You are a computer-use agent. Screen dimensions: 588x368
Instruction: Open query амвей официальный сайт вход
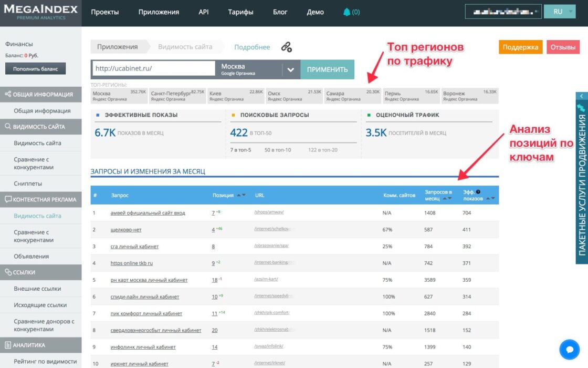point(148,213)
